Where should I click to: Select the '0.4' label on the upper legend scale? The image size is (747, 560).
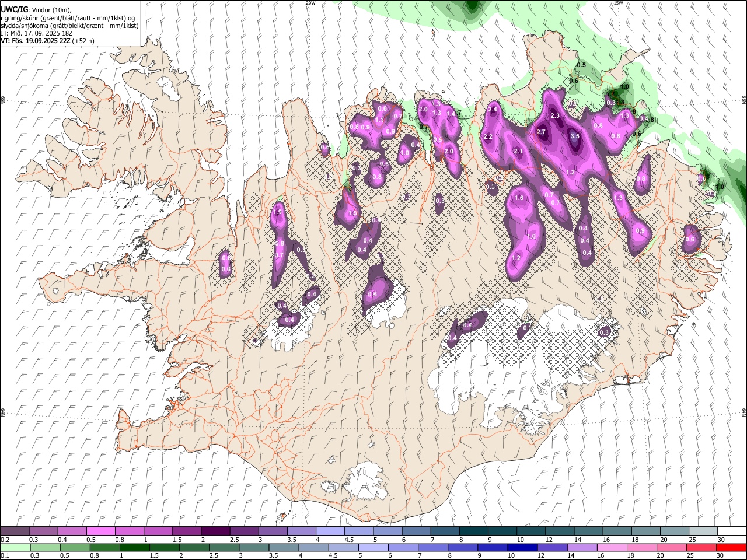(x=62, y=540)
